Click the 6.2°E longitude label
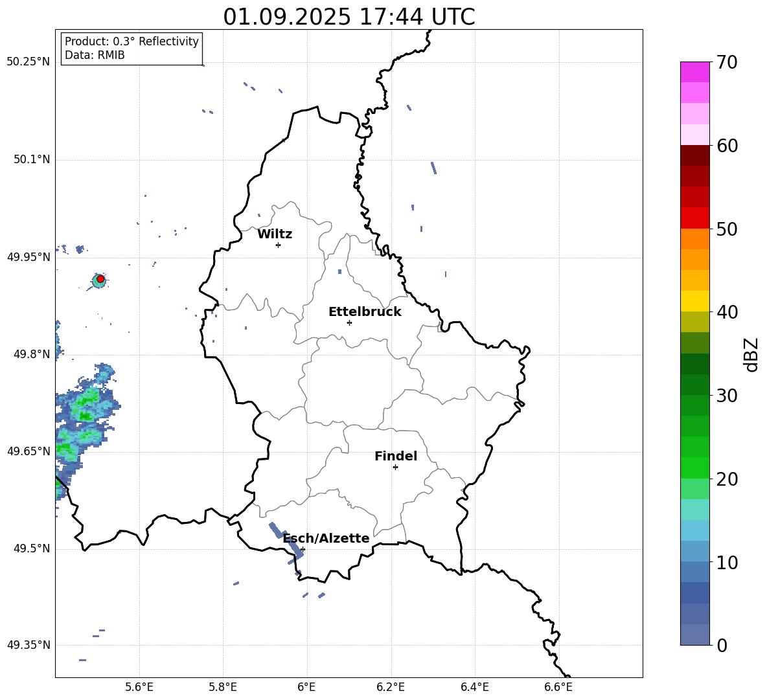The height and width of the screenshot is (700, 767). click(391, 687)
